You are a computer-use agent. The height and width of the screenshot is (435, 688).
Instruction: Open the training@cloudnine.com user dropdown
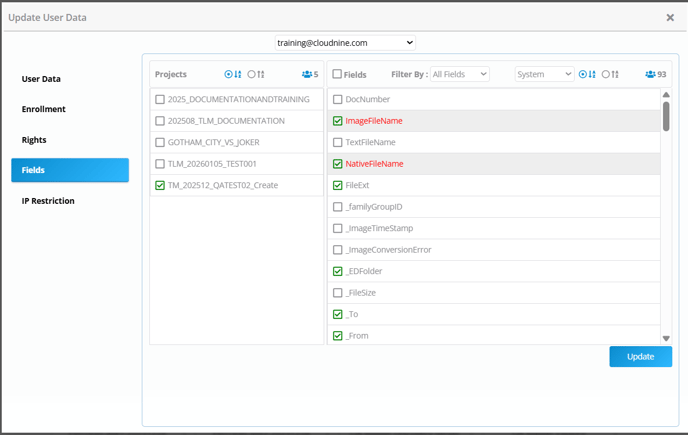pos(345,43)
